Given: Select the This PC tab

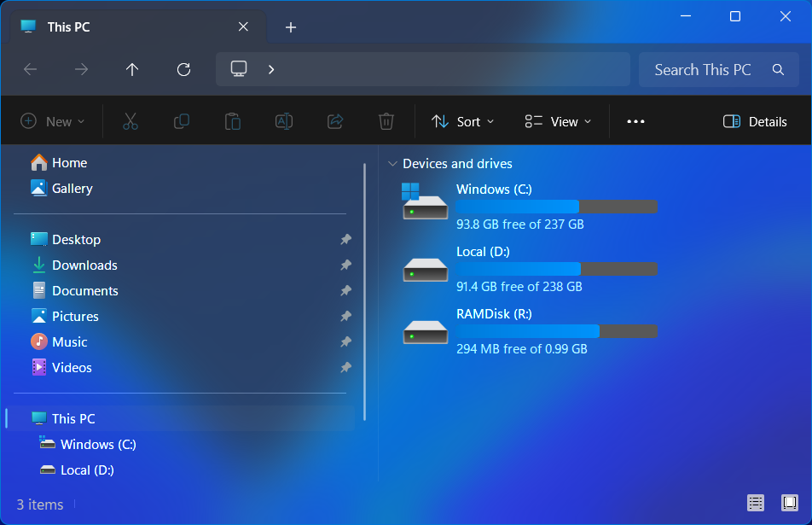Looking at the screenshot, I should (138, 27).
